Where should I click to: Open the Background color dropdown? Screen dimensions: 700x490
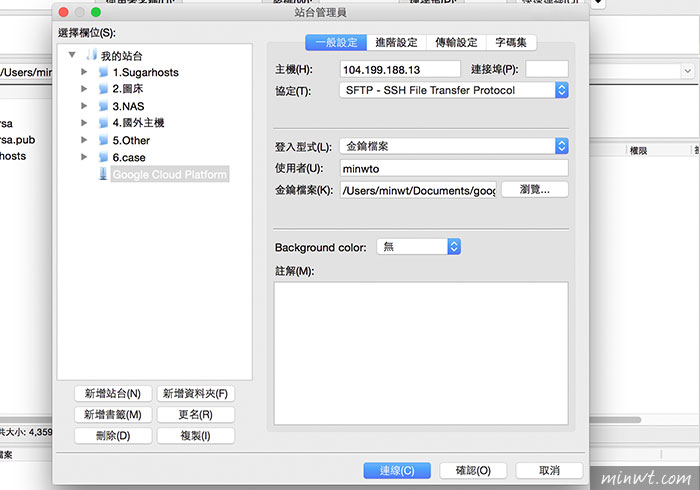(x=419, y=246)
